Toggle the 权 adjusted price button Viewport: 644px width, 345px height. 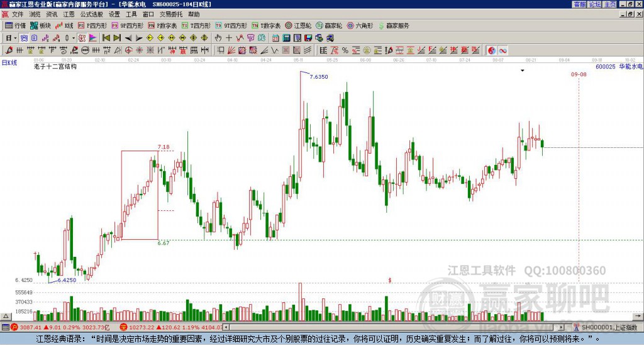[82, 38]
